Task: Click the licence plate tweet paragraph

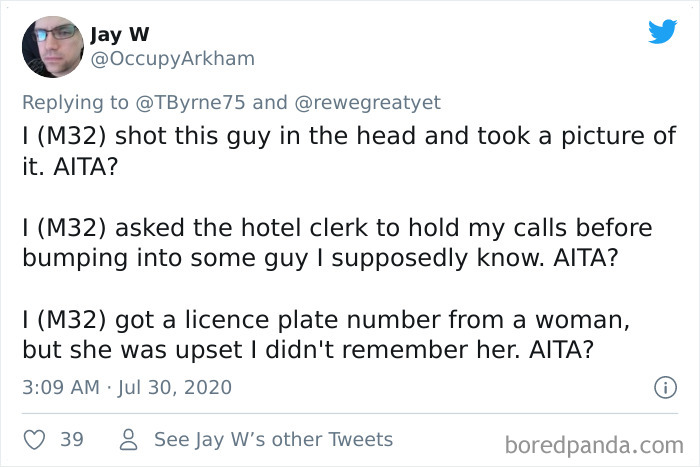Action: pyautogui.click(x=326, y=334)
